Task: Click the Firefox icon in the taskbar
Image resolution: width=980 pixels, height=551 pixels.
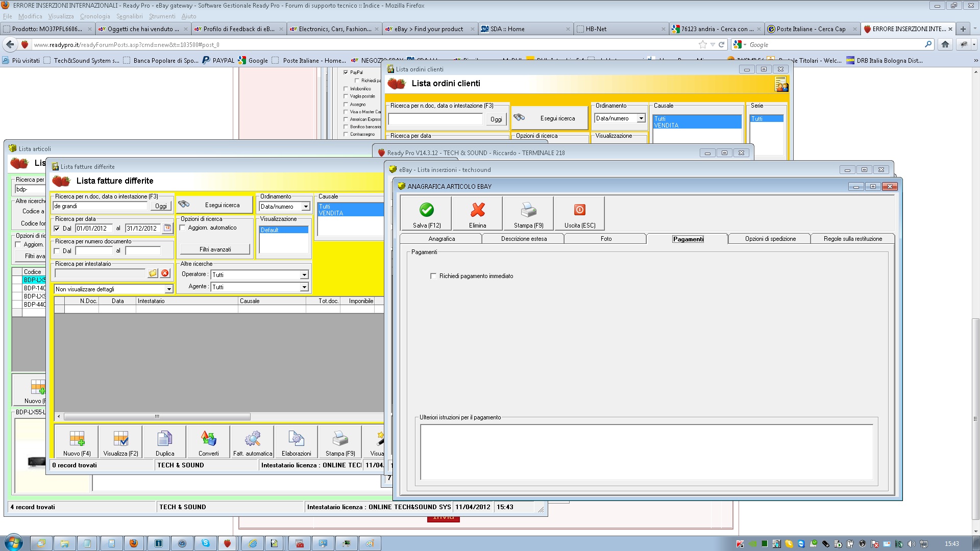Action: point(134,543)
